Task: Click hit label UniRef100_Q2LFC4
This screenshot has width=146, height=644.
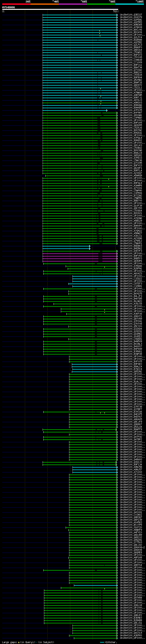Action: [131, 37]
